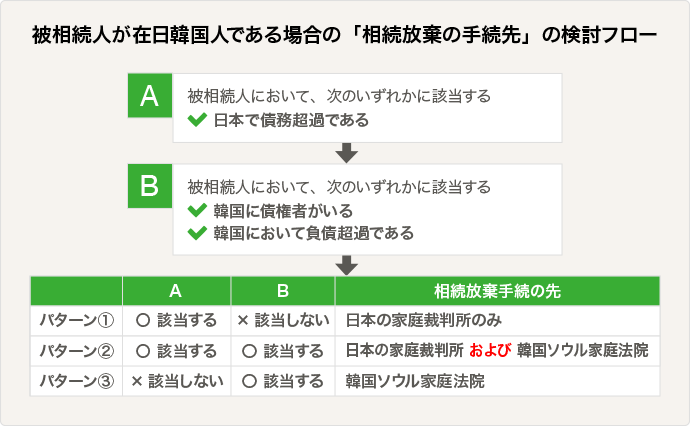Click the × mark in パターン③ column A

[136, 381]
